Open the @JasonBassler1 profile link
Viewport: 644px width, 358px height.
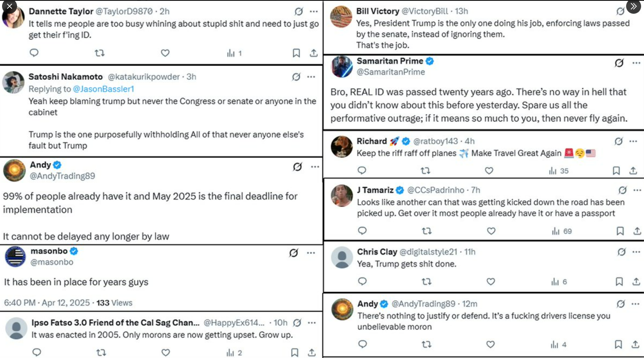pyautogui.click(x=103, y=89)
